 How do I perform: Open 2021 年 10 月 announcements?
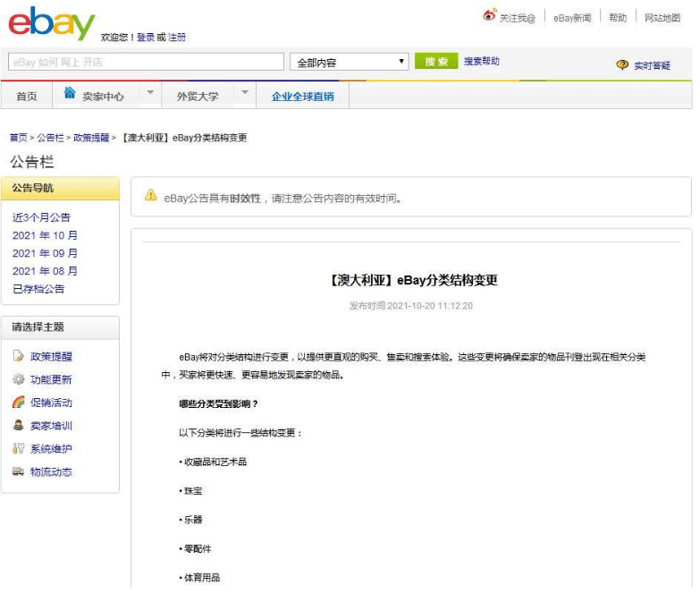tap(45, 235)
